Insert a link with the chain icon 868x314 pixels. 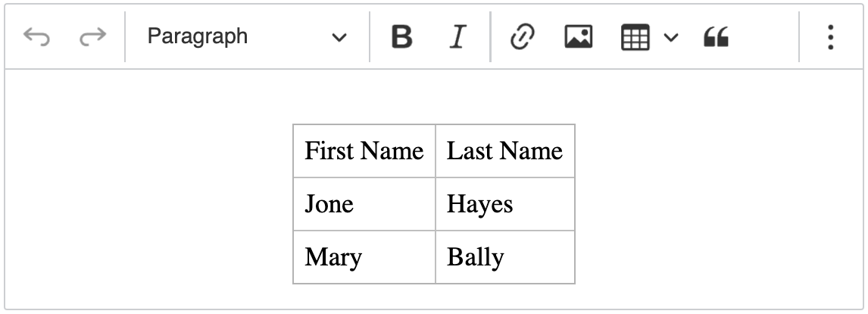tap(522, 37)
